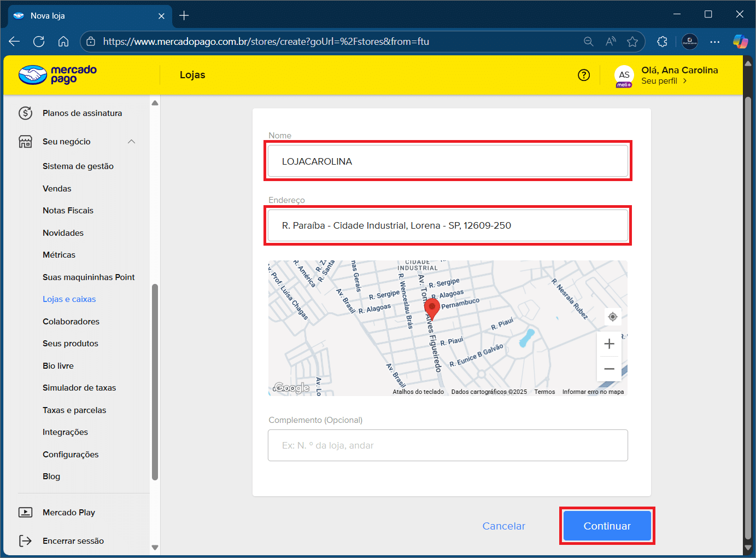
Task: Click the Nome field with LOJACAROLINA
Action: pyautogui.click(x=447, y=161)
